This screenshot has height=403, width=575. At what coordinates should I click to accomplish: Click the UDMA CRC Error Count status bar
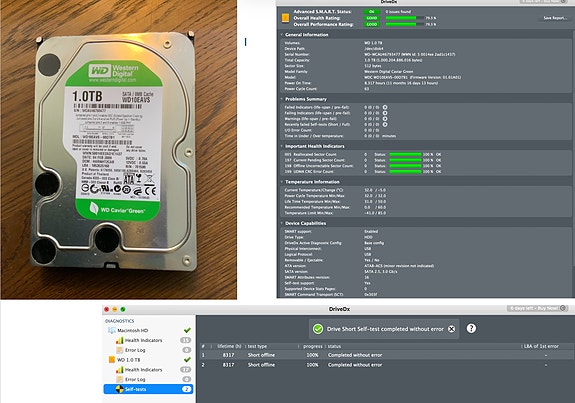(x=405, y=172)
